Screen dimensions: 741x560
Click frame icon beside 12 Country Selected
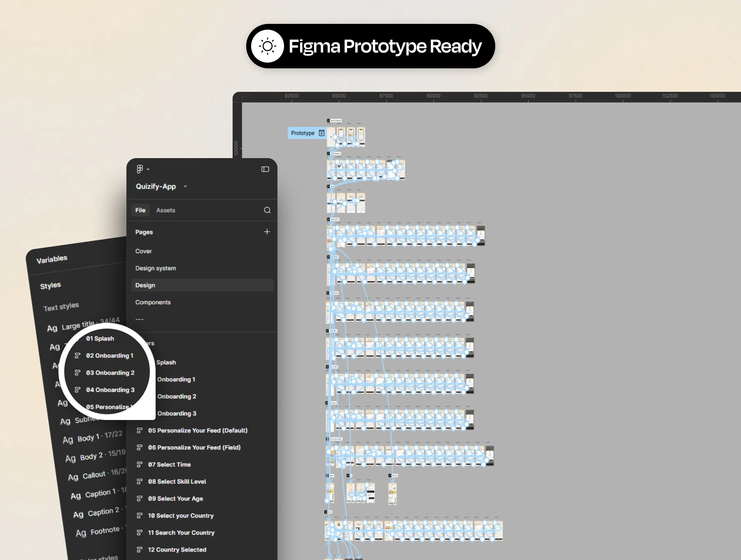(140, 550)
